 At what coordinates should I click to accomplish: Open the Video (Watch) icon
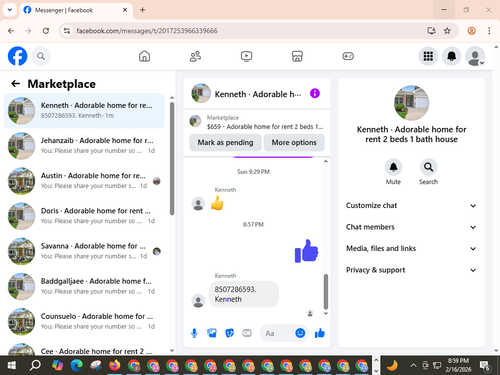246,56
